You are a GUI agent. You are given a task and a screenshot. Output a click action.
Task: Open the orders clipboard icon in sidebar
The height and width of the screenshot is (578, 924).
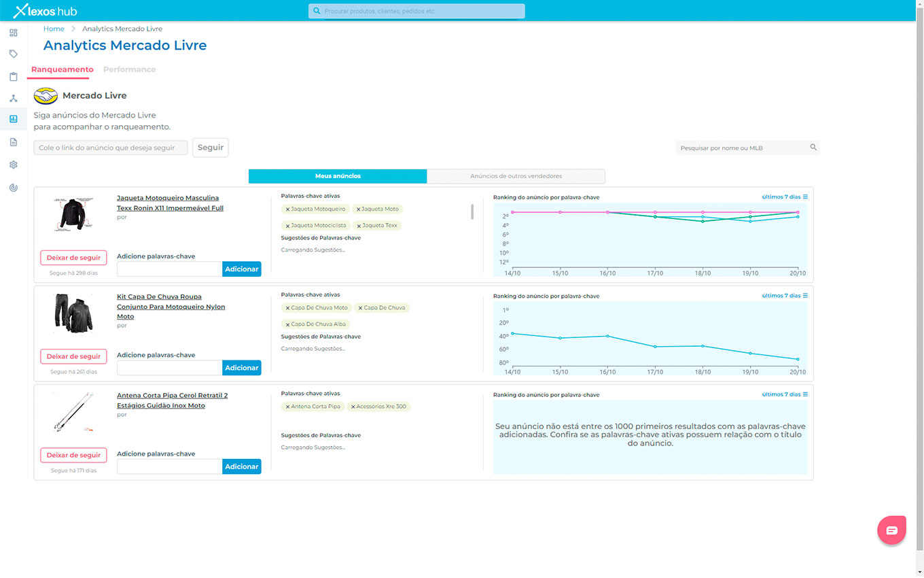pyautogui.click(x=13, y=77)
